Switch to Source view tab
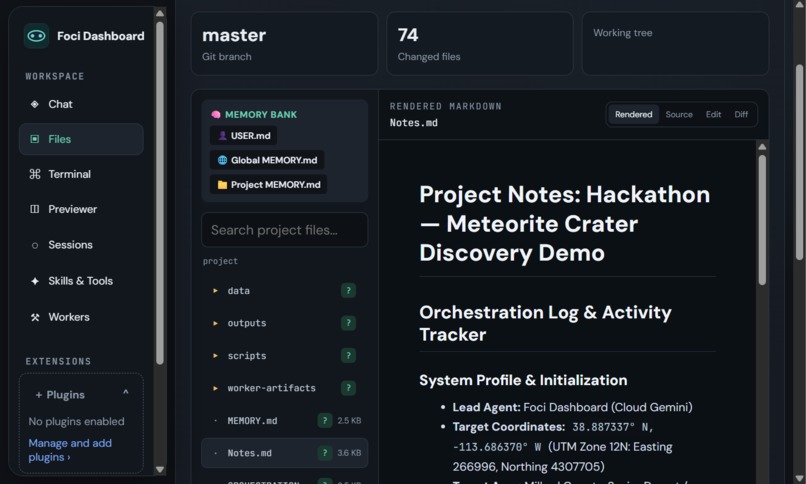The height and width of the screenshot is (484, 806). pyautogui.click(x=679, y=115)
